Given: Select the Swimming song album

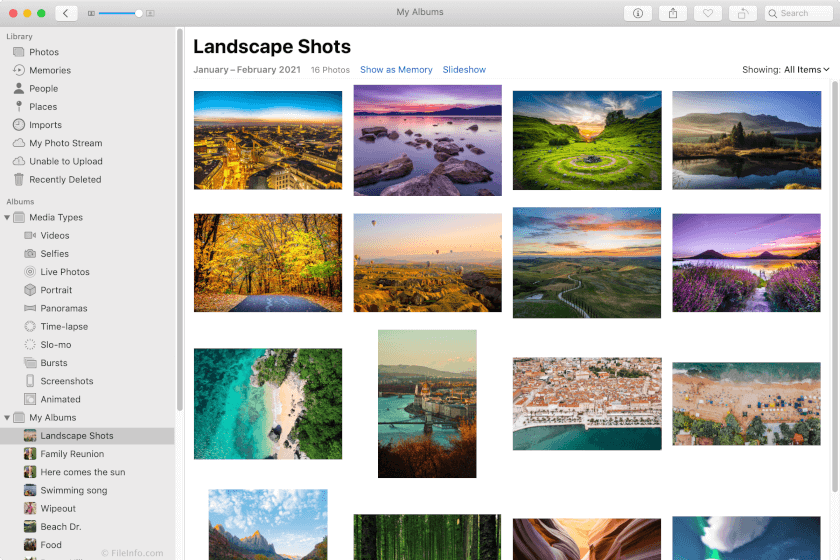Looking at the screenshot, I should [x=87, y=490].
